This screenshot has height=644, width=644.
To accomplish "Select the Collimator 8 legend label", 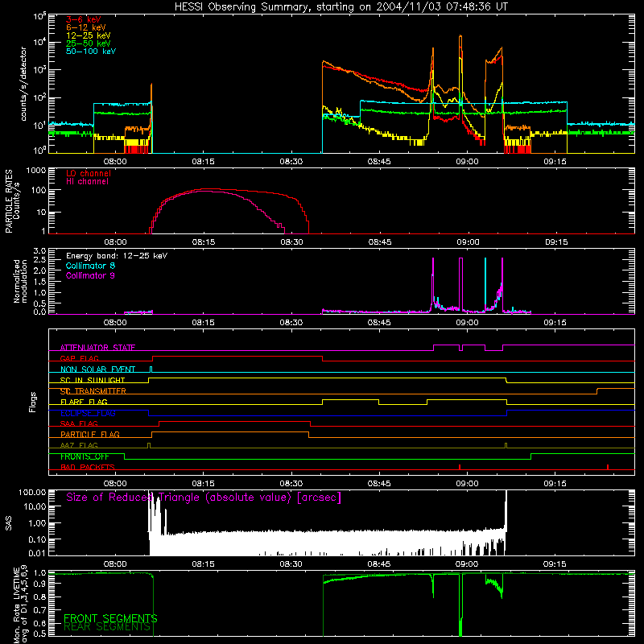I will [x=90, y=266].
